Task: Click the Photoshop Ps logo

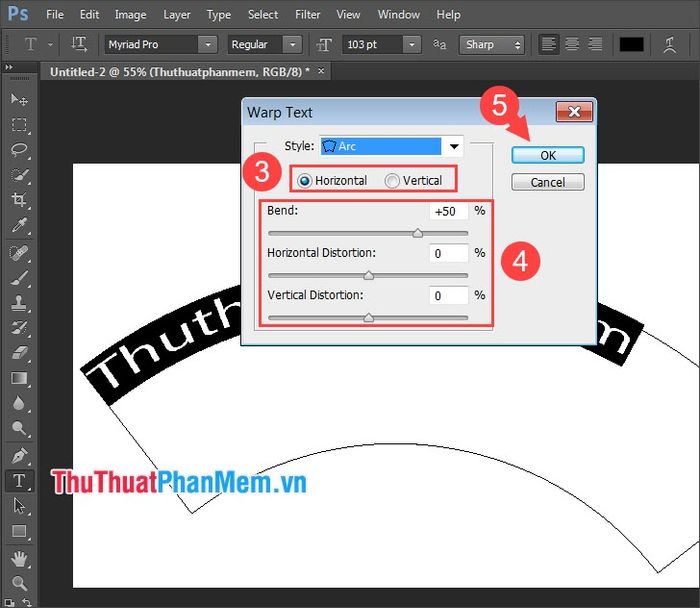Action: coord(18,13)
